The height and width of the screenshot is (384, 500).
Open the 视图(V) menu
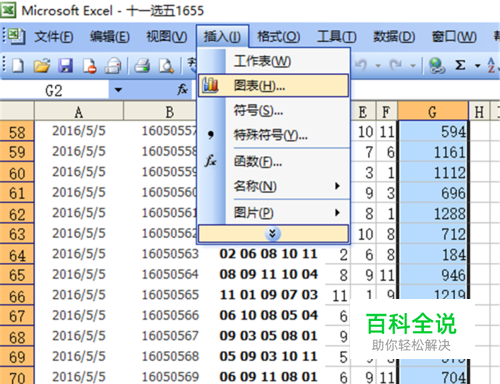167,36
